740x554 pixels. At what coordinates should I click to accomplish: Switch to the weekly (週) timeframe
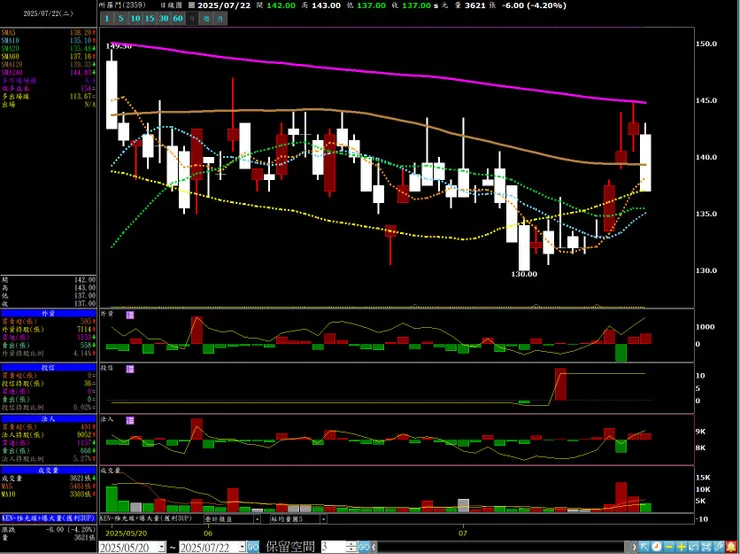(x=206, y=18)
